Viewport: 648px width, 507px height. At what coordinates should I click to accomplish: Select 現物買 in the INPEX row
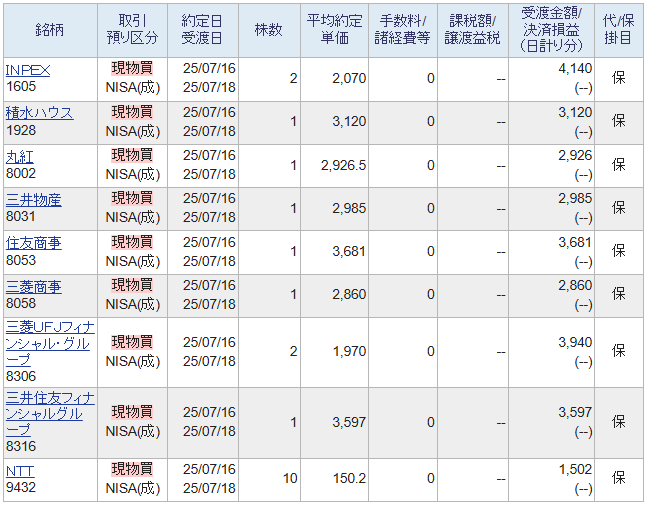pyautogui.click(x=132, y=68)
